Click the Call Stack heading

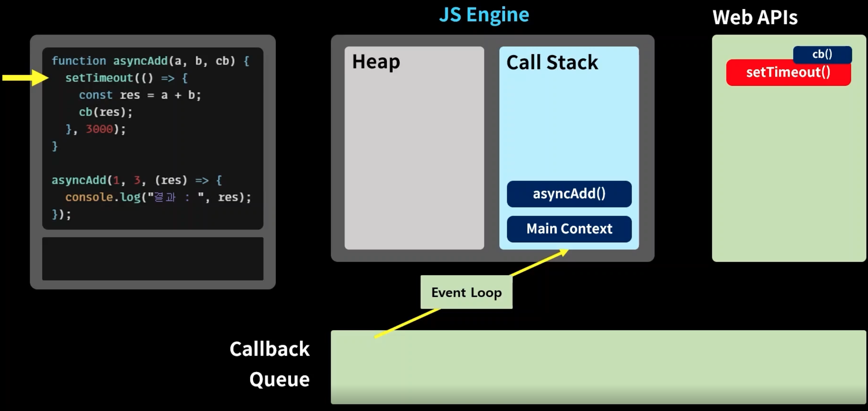[552, 63]
